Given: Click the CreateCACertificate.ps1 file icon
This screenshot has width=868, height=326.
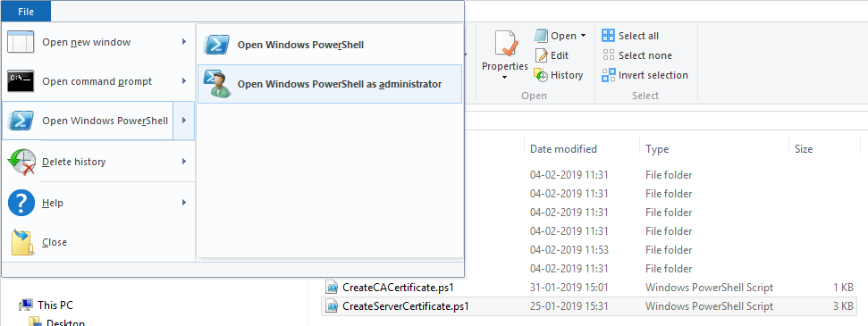Looking at the screenshot, I should coord(333,288).
